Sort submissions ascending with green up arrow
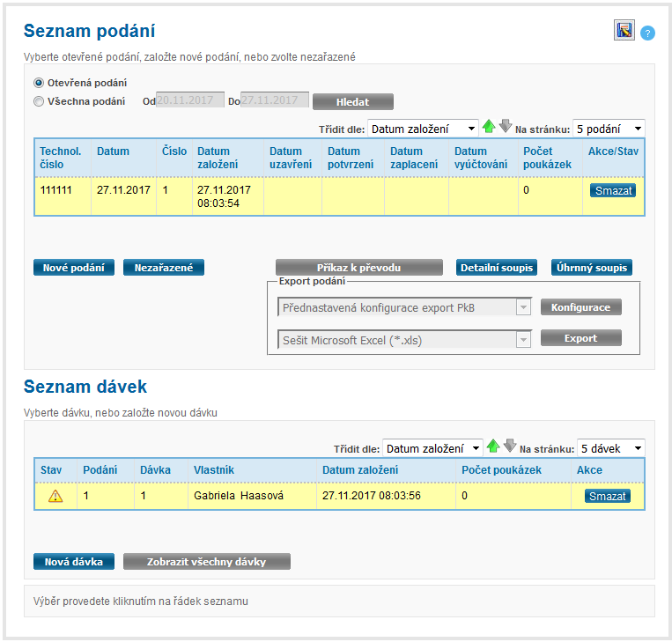Image resolution: width=672 pixels, height=642 pixels. [x=489, y=127]
